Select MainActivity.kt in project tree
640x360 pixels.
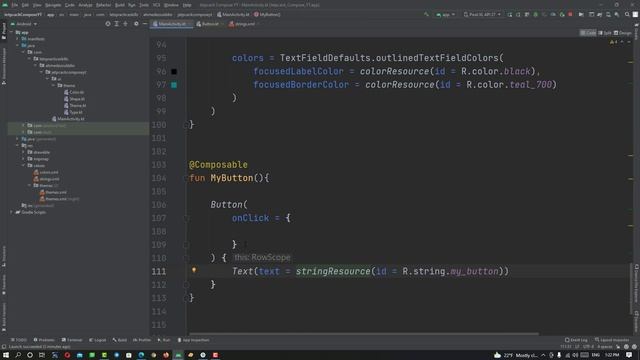(x=68, y=119)
